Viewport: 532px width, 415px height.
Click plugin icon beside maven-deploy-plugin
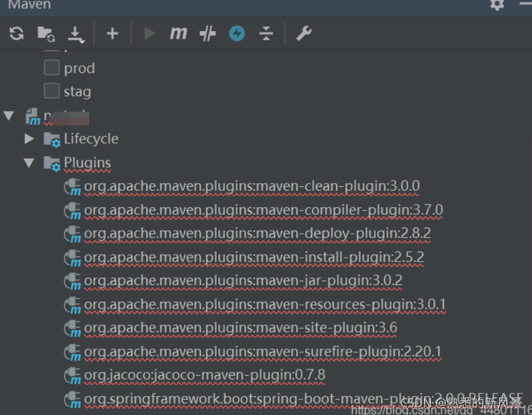tap(73, 234)
